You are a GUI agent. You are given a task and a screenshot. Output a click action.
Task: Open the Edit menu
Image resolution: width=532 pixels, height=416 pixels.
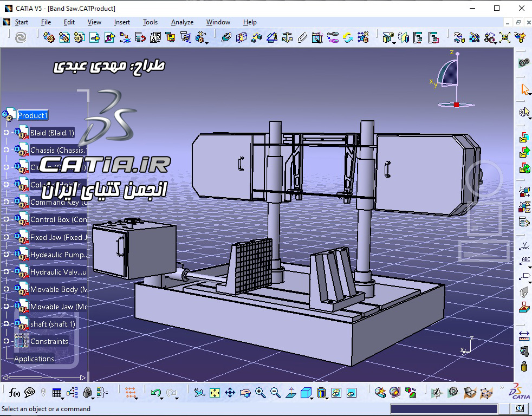click(69, 22)
